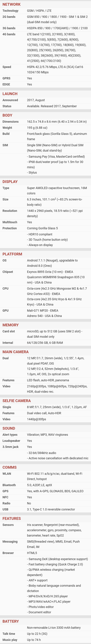This screenshot has height=644, width=91.
Task: Click the Sensors label under Features
Action: point(8,525)
